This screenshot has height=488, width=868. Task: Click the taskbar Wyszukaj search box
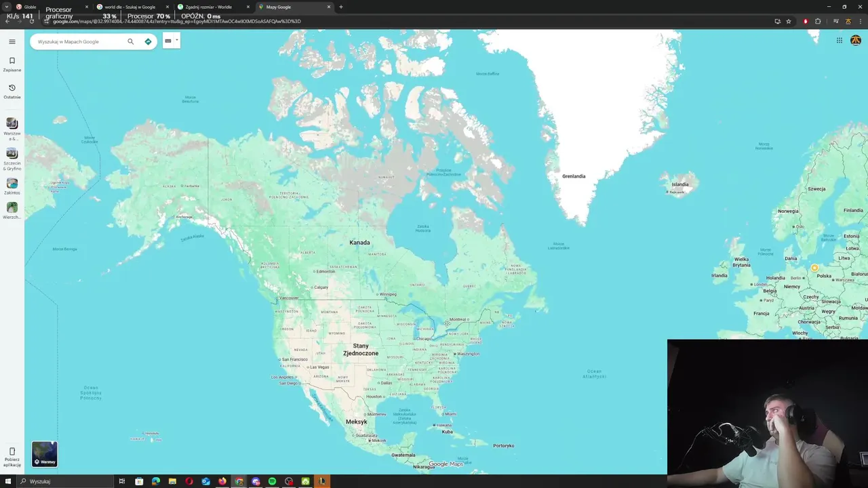coord(64,481)
